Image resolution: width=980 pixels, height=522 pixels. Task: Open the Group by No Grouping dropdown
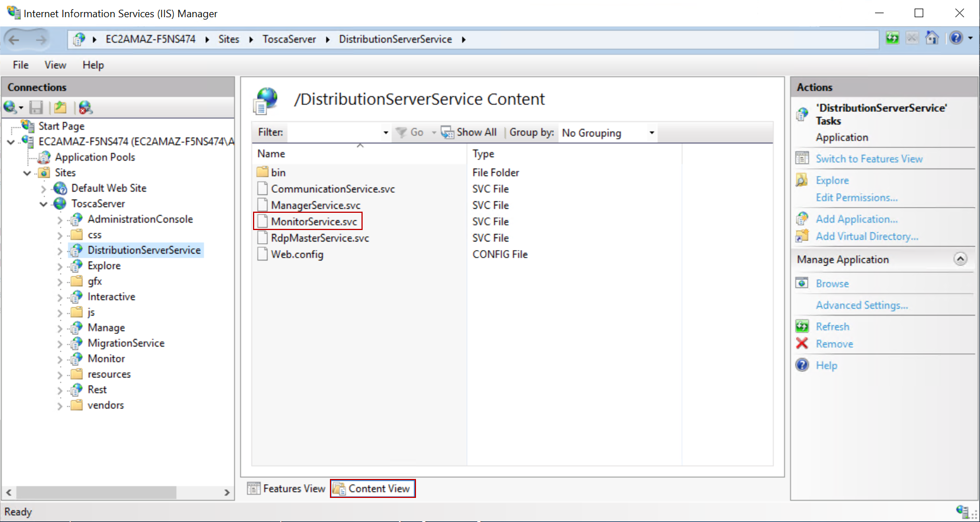[x=608, y=133]
